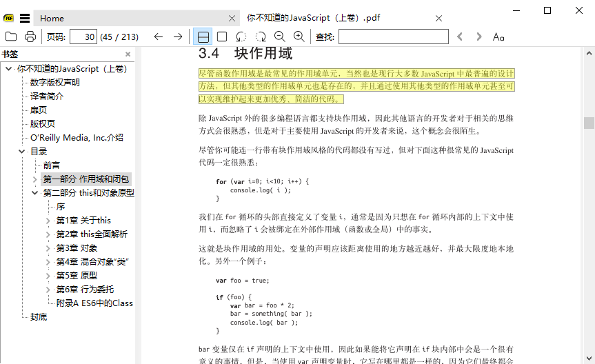Jump to bookmark 附录A ES6中的Class
Screen dimensions: 595x364
(94, 303)
